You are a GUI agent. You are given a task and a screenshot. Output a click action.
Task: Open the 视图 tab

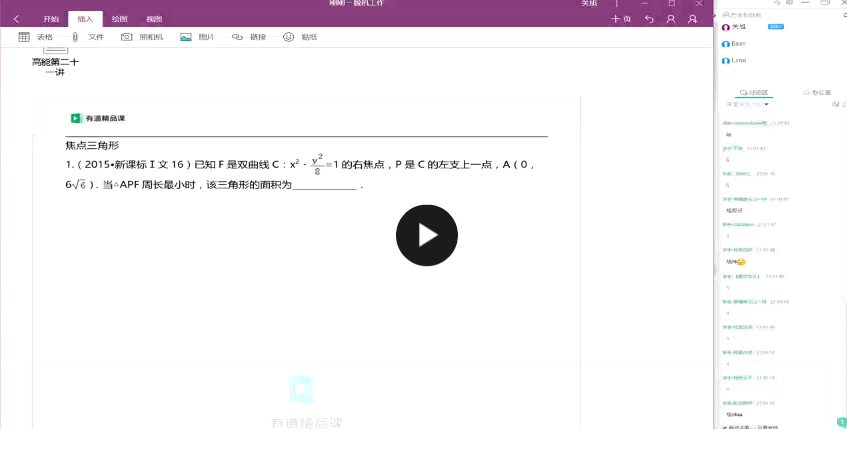[154, 19]
